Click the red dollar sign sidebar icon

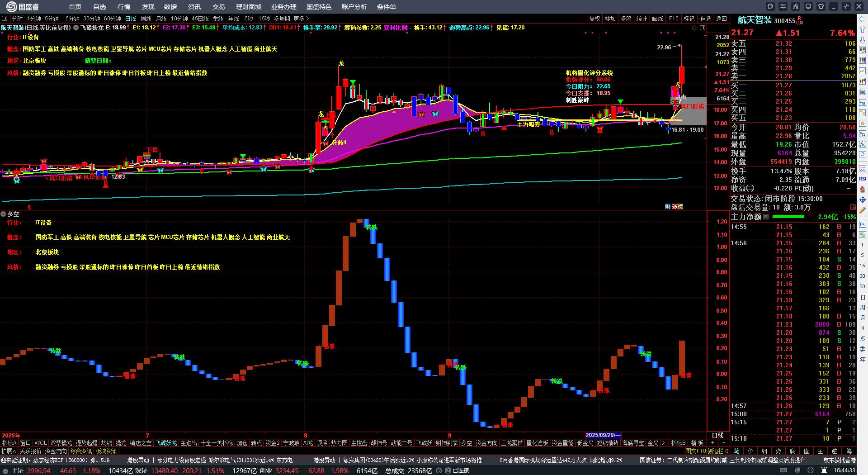(x=863, y=189)
